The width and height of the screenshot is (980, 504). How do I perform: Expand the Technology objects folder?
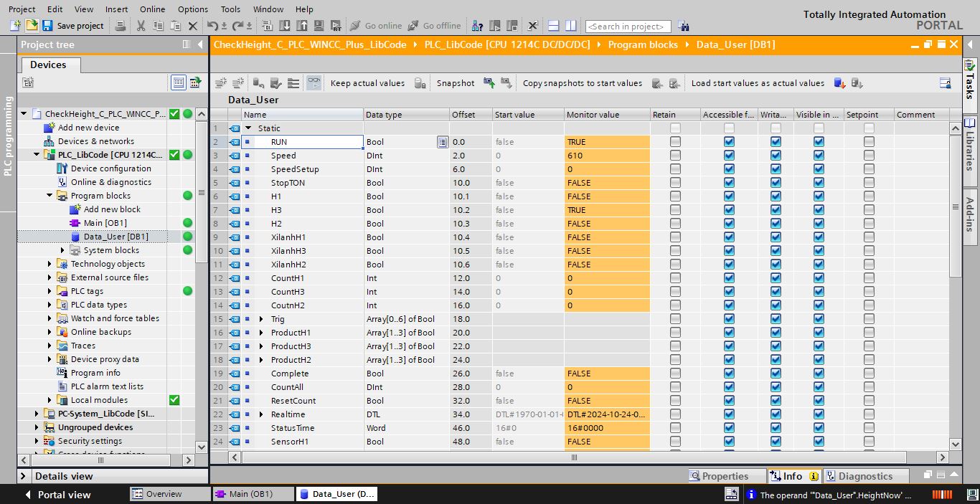(x=50, y=264)
